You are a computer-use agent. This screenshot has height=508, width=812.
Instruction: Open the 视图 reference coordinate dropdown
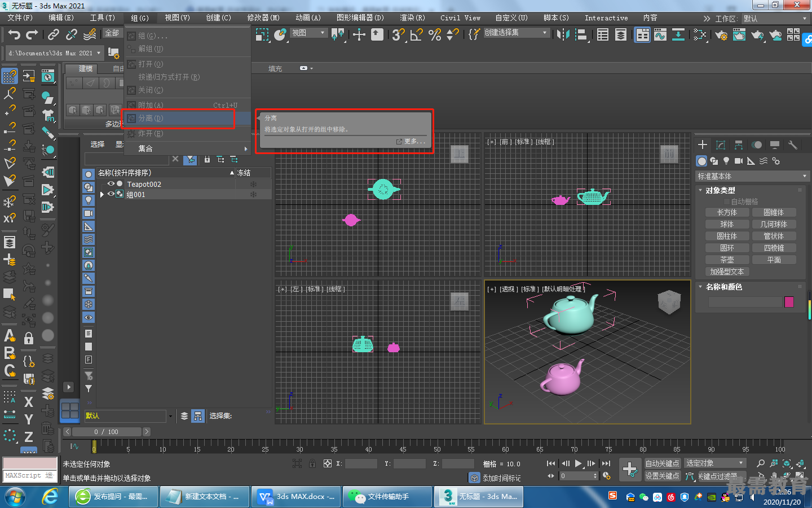click(308, 33)
